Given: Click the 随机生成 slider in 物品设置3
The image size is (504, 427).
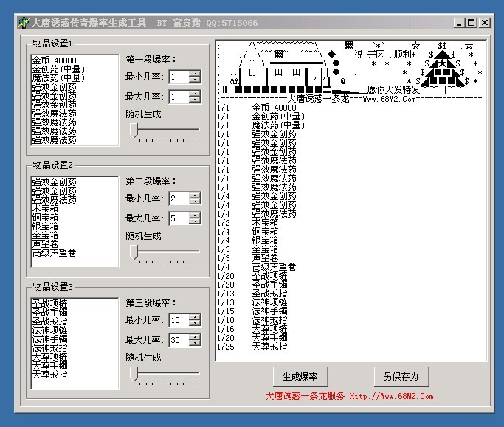Looking at the screenshot, I should pyautogui.click(x=135, y=373).
